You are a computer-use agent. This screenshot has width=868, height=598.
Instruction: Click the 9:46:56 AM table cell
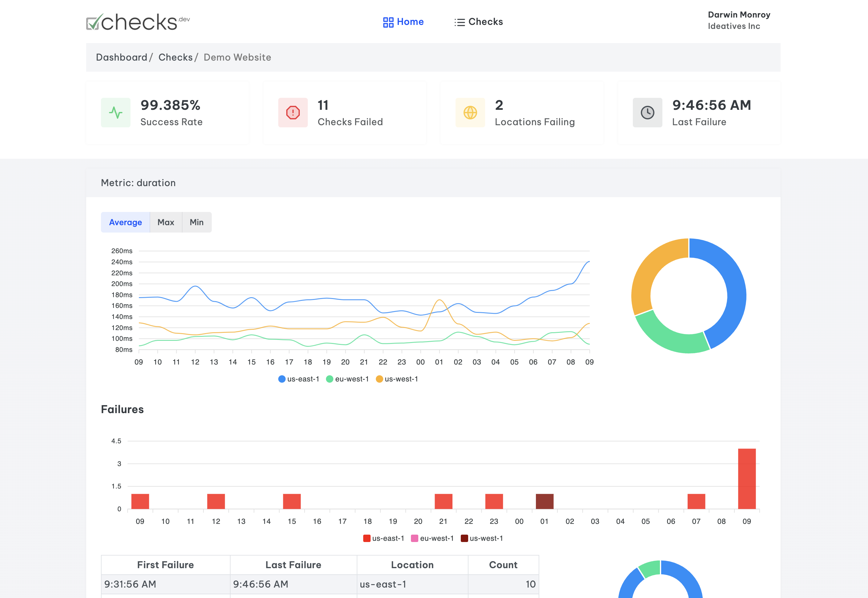293,584
